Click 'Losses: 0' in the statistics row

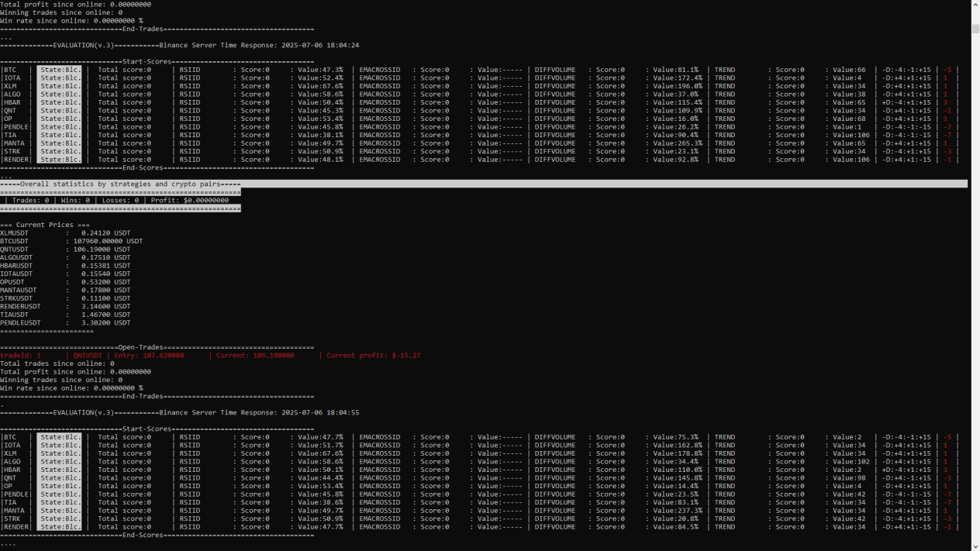coord(120,200)
